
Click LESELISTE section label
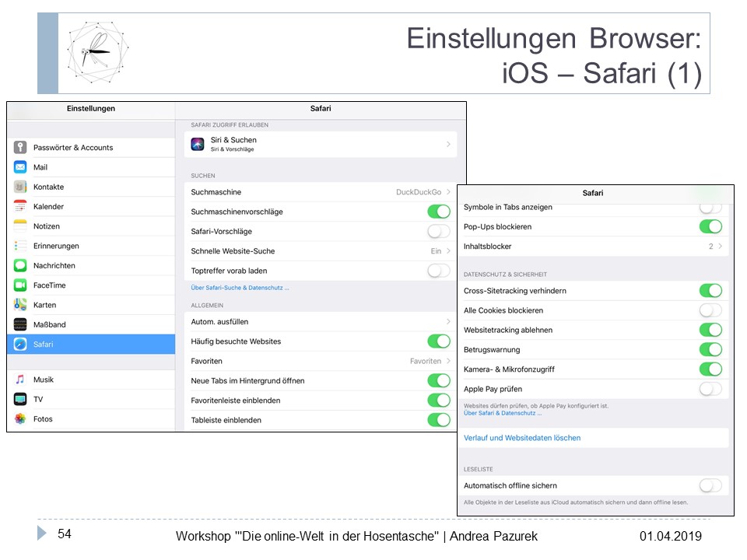coord(479,469)
